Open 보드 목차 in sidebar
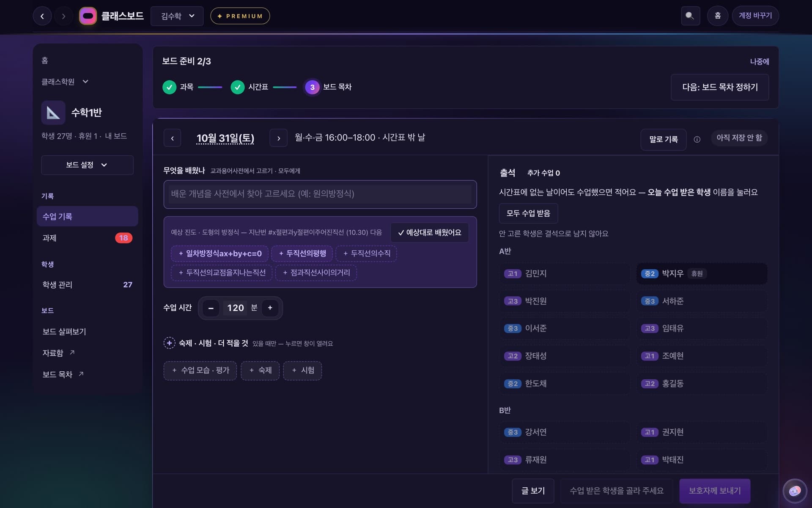This screenshot has width=812, height=508. tap(63, 374)
